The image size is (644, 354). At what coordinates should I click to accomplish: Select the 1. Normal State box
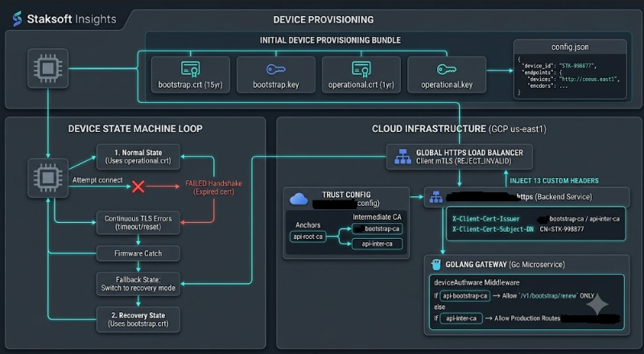pos(138,157)
